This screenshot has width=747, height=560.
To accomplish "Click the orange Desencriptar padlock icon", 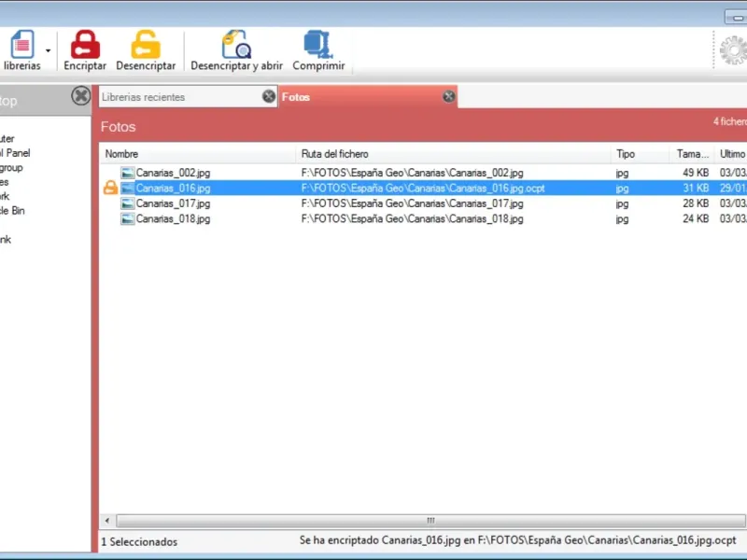I will pyautogui.click(x=146, y=44).
